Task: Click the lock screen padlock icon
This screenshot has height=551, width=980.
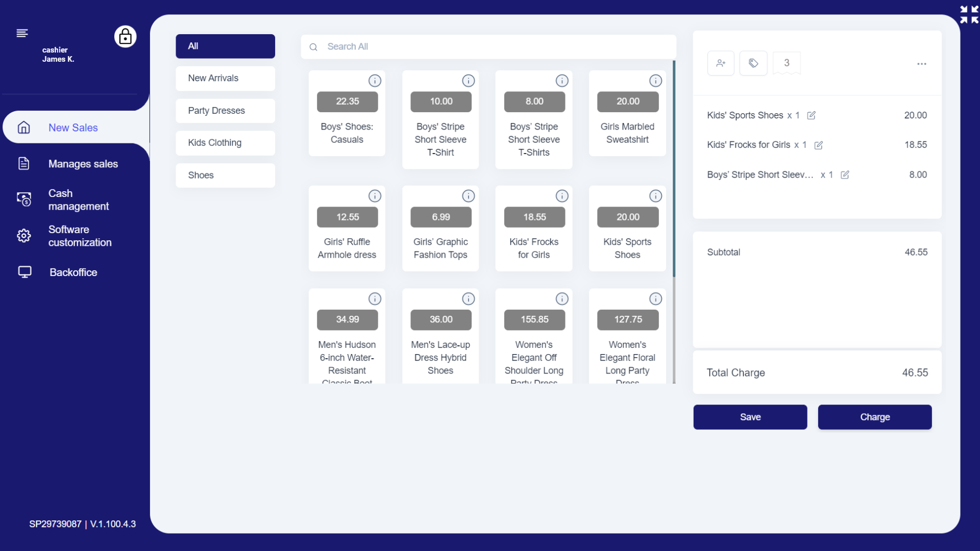Action: tap(125, 37)
